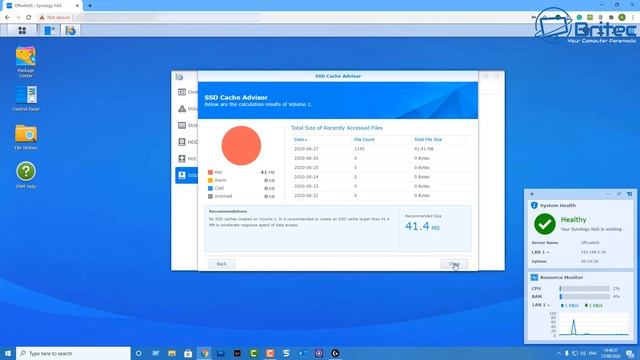Open a new browser tab
The image size is (640, 360).
click(90, 6)
